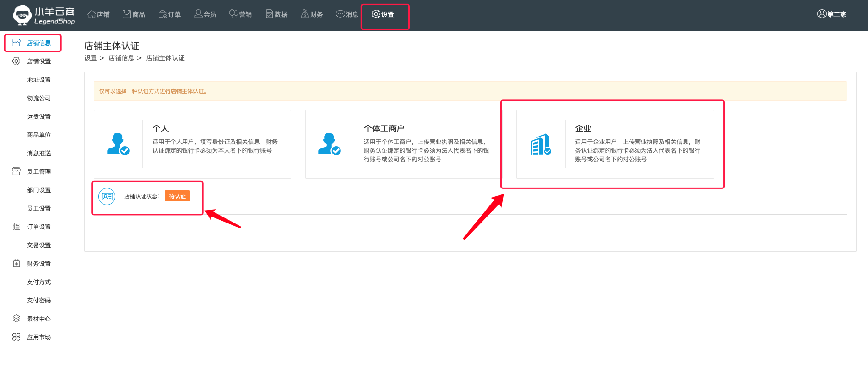Click the store certification ID card icon
The image size is (868, 388).
point(107,196)
